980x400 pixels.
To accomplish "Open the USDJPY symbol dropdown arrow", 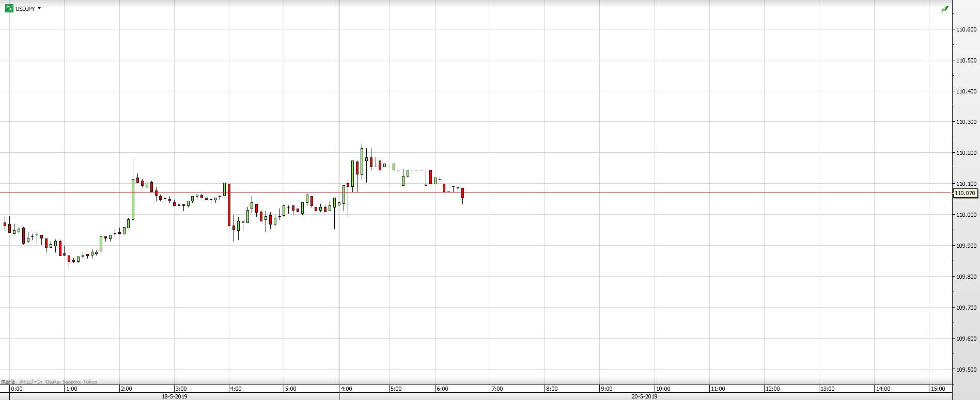I will tap(39, 8).
